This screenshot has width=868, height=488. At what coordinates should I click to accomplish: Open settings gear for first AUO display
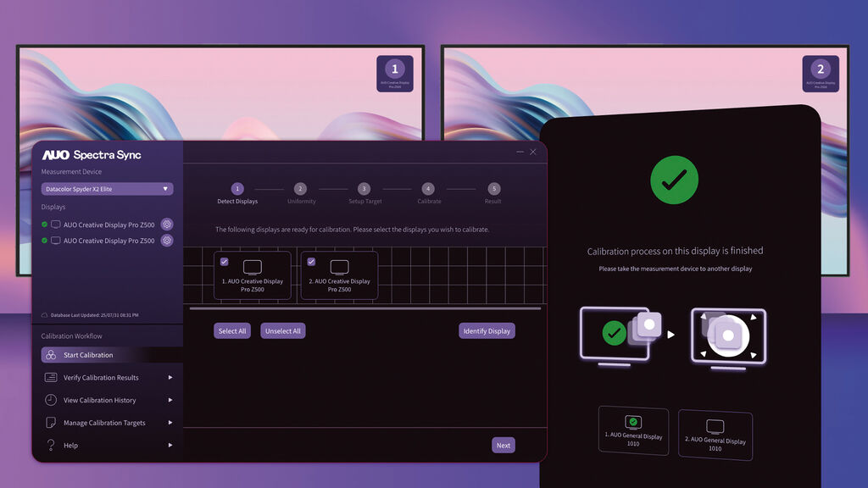[x=167, y=225]
